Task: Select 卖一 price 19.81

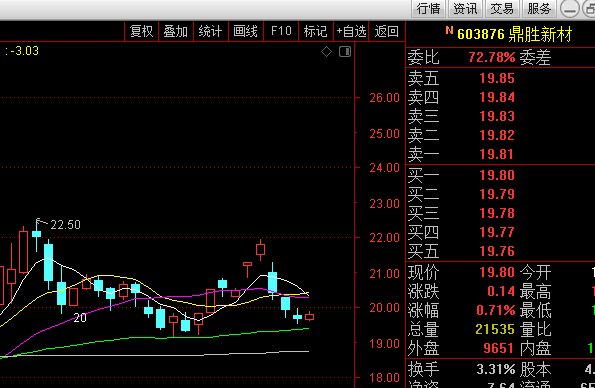Action: (497, 154)
